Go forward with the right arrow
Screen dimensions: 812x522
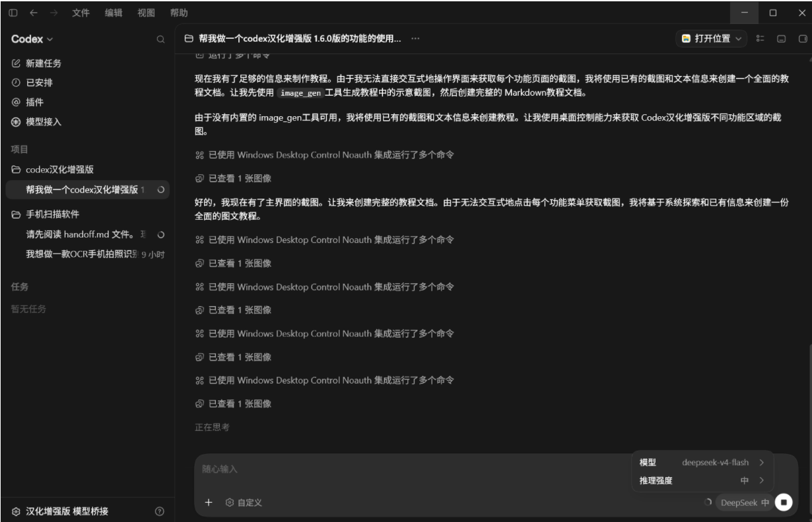pyautogui.click(x=55, y=13)
